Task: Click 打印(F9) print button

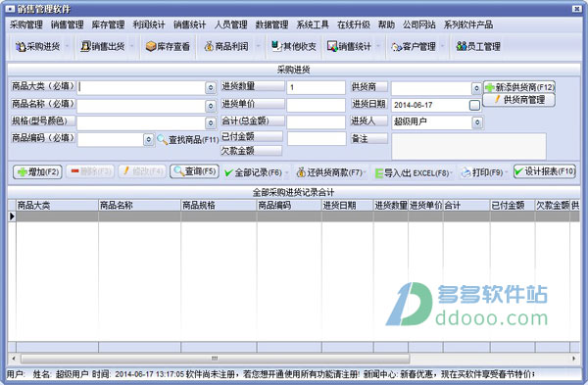Action: 482,172
